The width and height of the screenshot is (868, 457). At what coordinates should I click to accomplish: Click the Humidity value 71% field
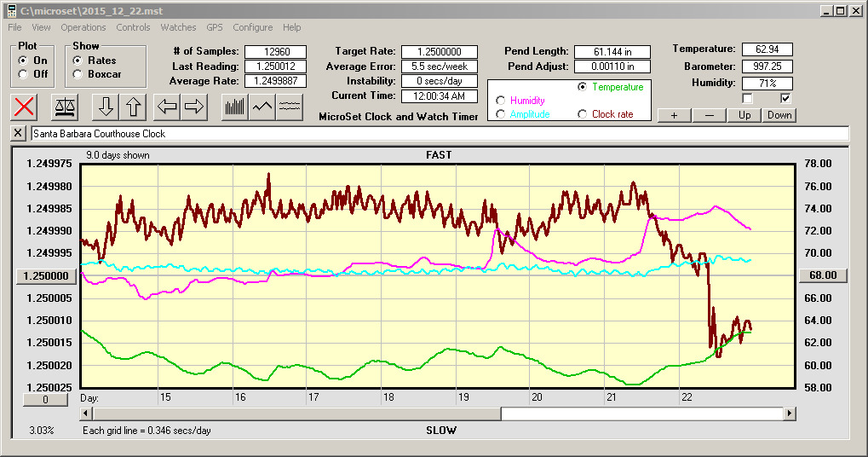[x=767, y=83]
